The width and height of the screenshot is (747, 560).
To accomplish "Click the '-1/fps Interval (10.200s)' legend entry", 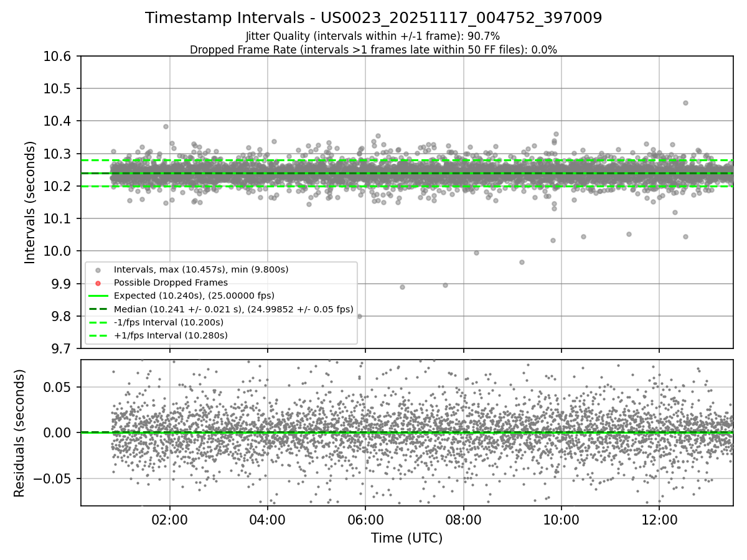I will (169, 322).
